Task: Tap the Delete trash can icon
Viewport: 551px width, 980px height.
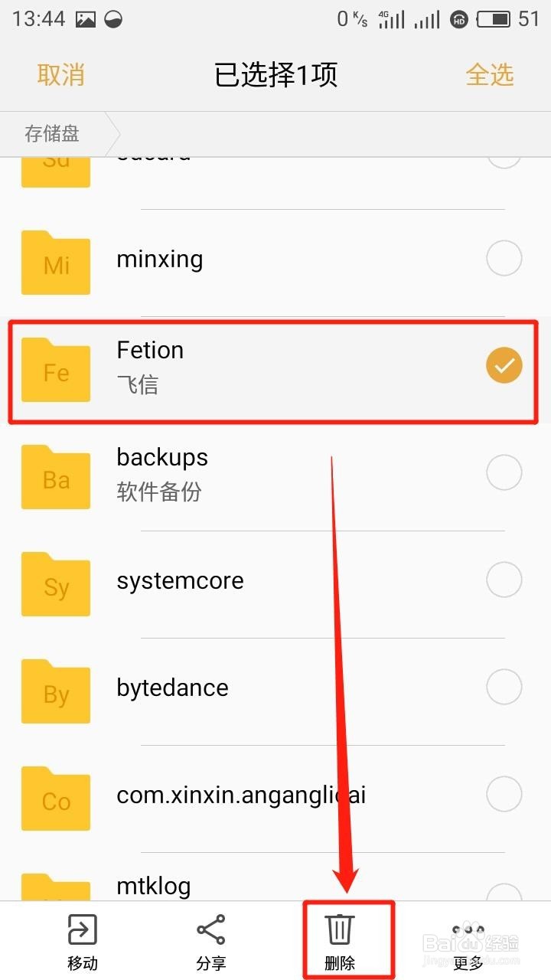Action: [x=340, y=929]
